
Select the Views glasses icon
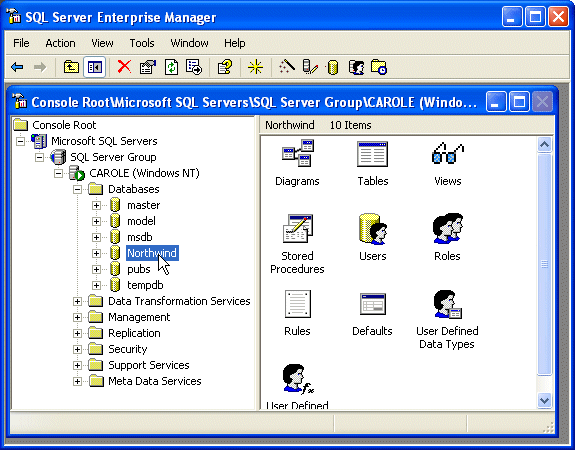[447, 153]
